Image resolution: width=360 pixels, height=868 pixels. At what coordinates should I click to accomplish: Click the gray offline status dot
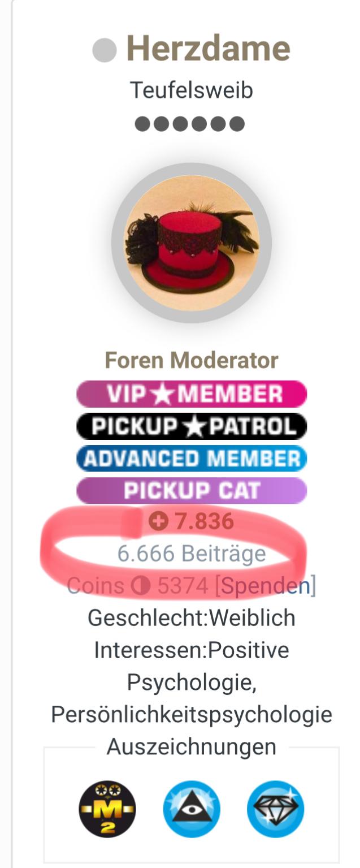[105, 50]
